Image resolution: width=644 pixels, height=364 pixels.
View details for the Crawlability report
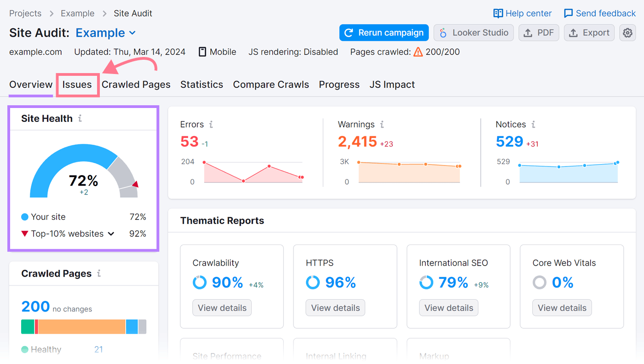(x=222, y=307)
